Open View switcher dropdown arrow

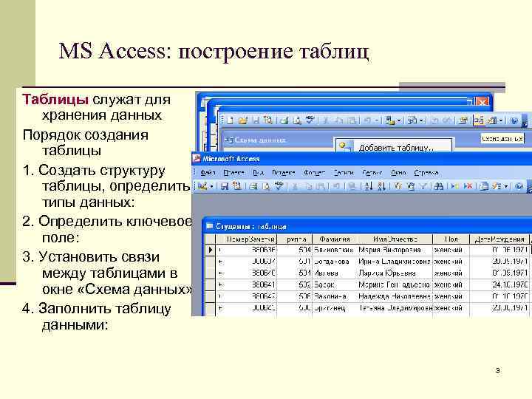(x=211, y=186)
